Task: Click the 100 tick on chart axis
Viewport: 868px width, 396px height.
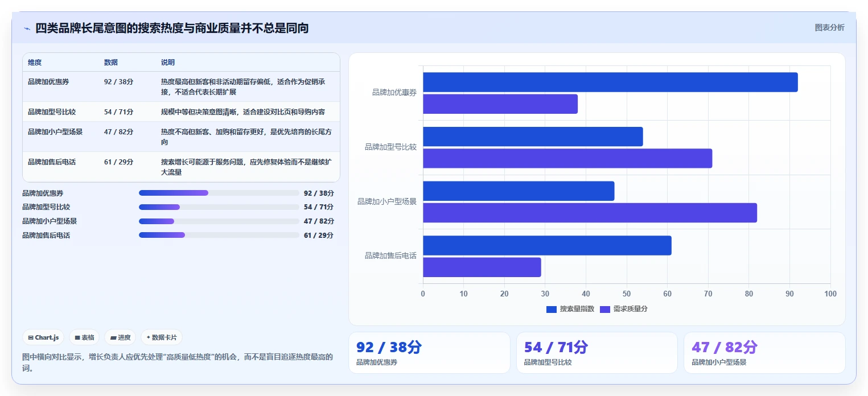Action: click(x=830, y=294)
